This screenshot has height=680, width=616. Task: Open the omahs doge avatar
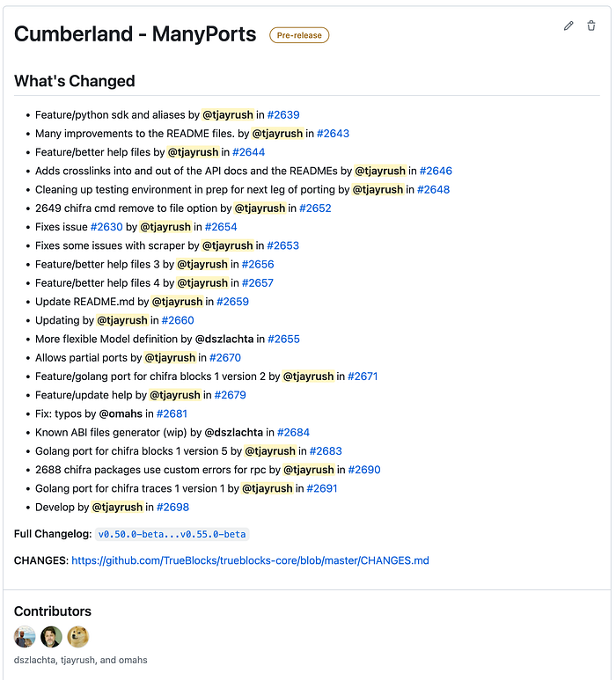78,637
